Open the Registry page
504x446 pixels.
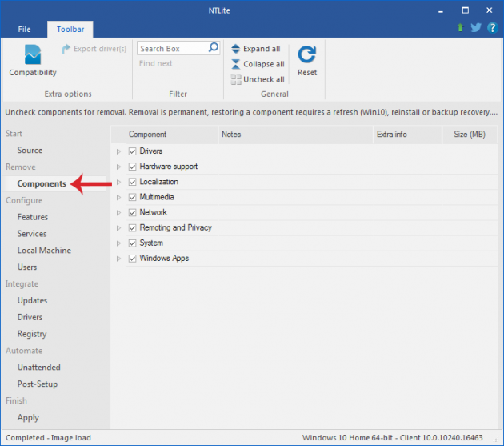pyautogui.click(x=32, y=335)
